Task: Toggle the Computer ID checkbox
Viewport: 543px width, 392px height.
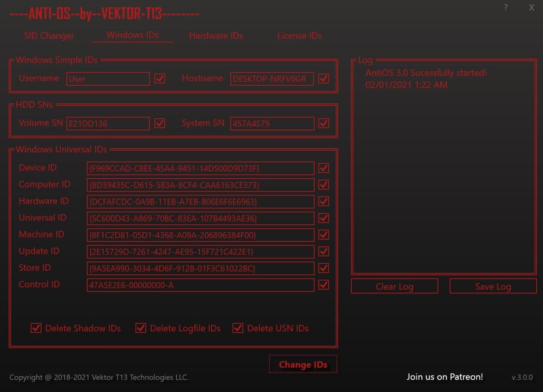Action: 324,185
